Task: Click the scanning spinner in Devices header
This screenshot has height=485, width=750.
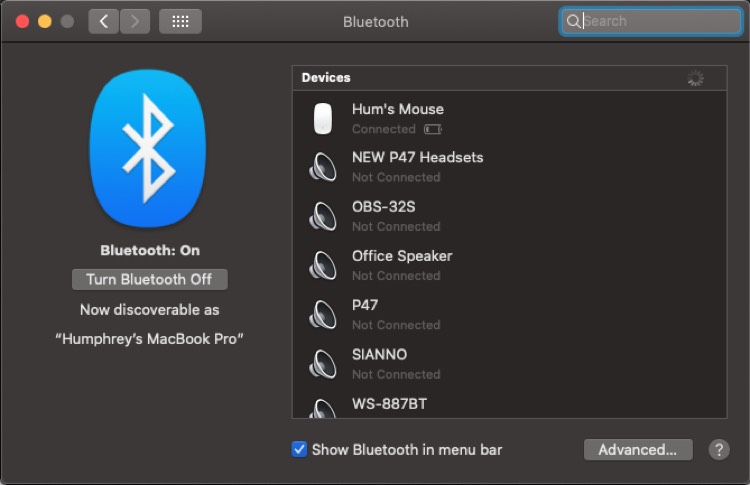Action: (695, 78)
